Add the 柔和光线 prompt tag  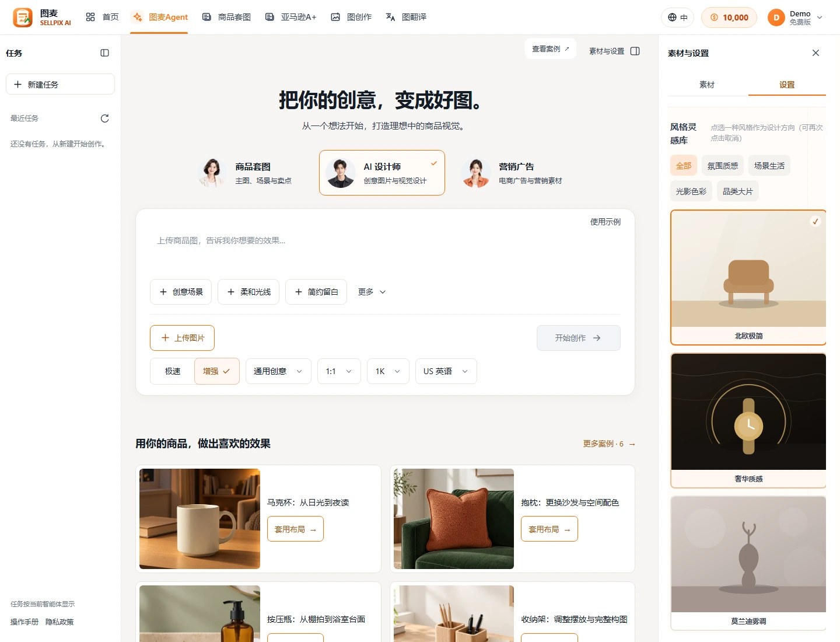pos(249,292)
